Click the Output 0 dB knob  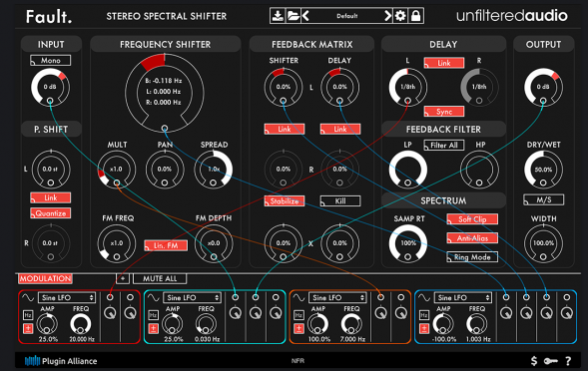point(543,87)
